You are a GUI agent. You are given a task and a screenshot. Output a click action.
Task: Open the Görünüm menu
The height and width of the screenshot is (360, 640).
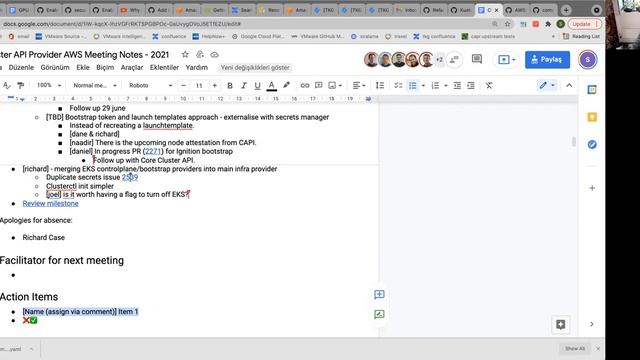[55, 67]
